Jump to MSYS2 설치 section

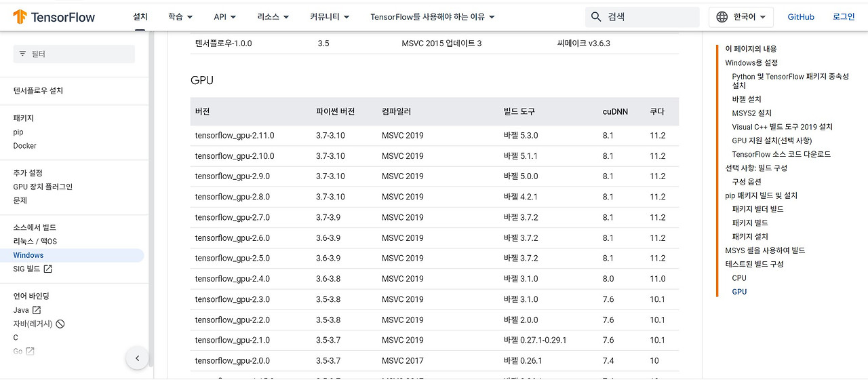point(752,113)
